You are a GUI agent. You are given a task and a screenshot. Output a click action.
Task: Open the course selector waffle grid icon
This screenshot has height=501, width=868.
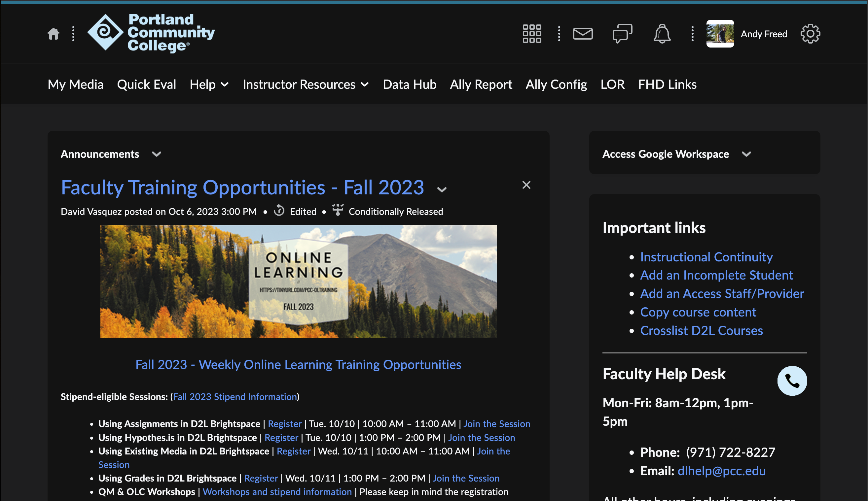coord(532,33)
